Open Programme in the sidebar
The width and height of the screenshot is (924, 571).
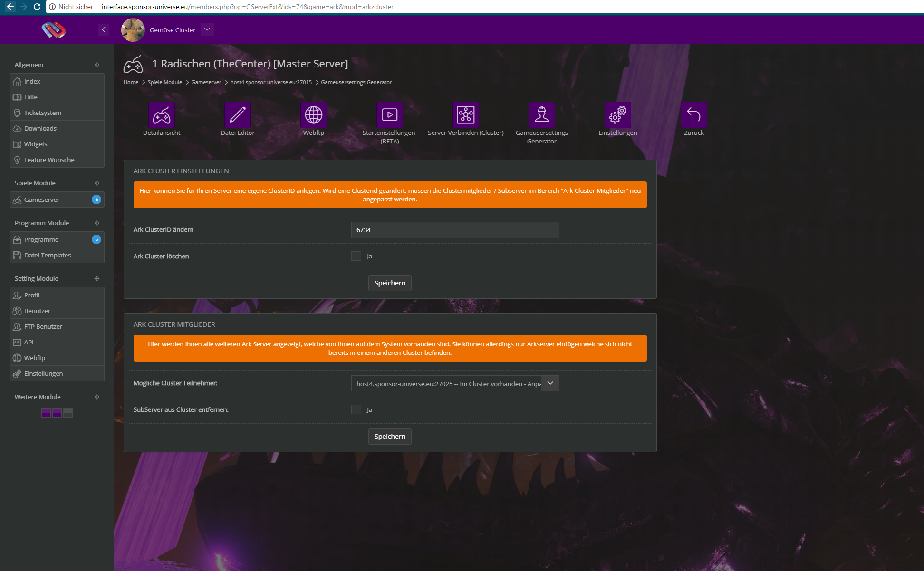(57, 239)
